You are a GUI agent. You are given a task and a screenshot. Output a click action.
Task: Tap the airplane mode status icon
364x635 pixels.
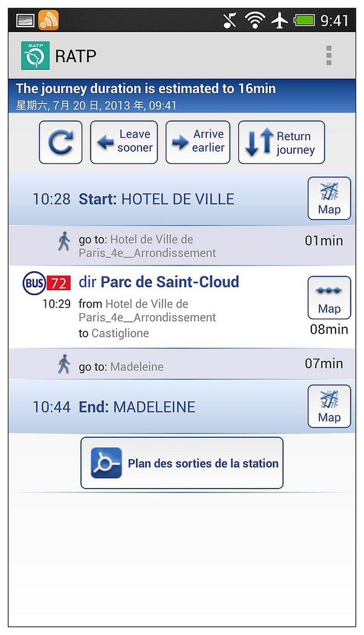[x=280, y=20]
